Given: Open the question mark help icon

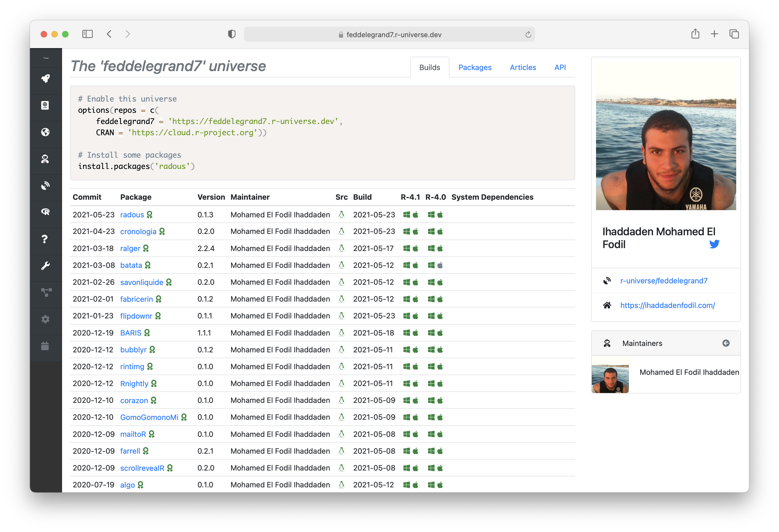Looking at the screenshot, I should tap(45, 239).
